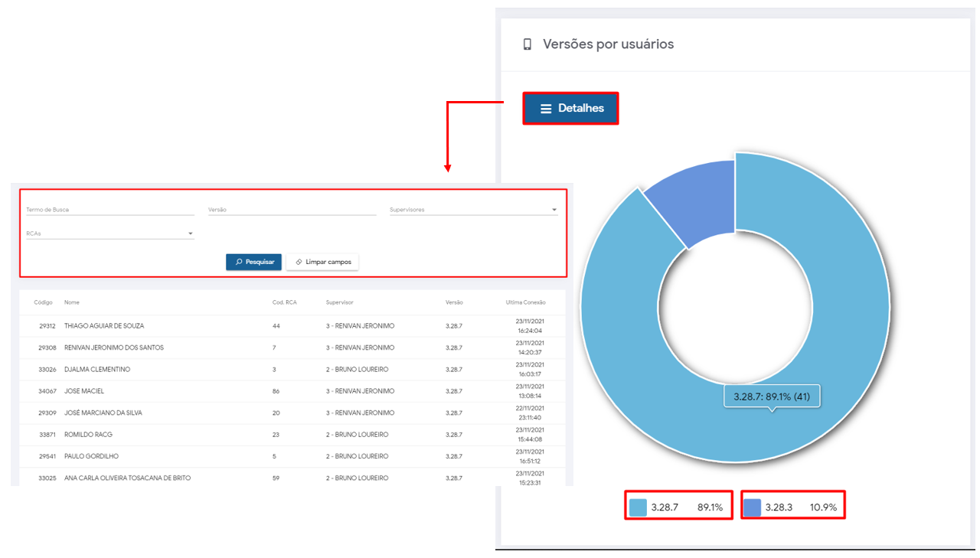Toggle the 3.28.7 legend color swatch

pyautogui.click(x=638, y=507)
